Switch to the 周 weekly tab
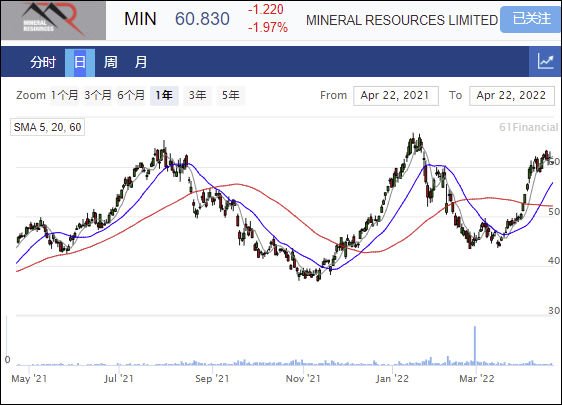 110,62
